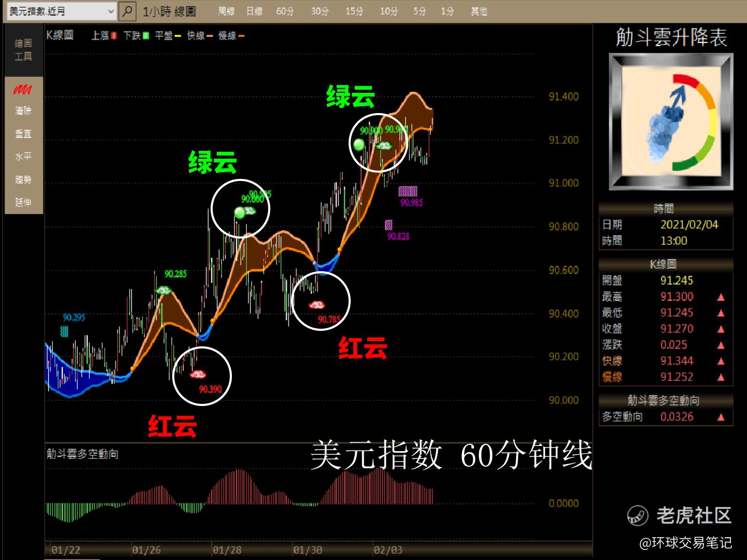
Task: Click the 01/22 date axis marker
Action: [x=66, y=550]
